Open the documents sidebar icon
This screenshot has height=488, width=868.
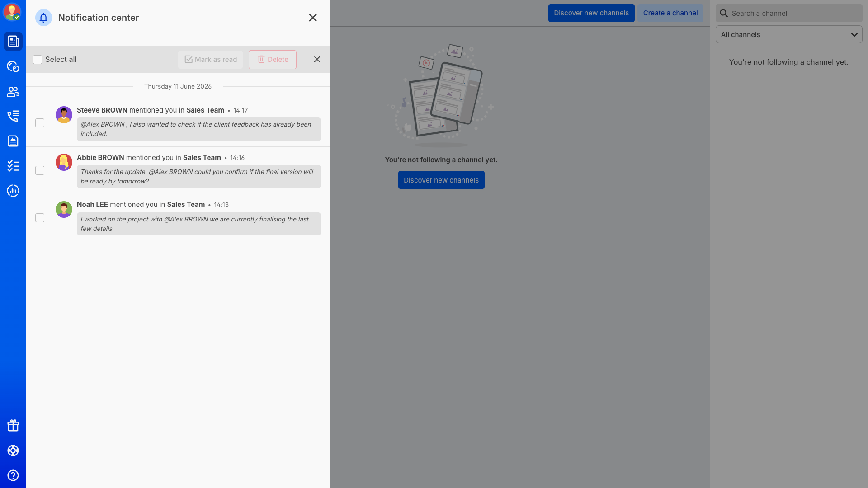click(13, 141)
